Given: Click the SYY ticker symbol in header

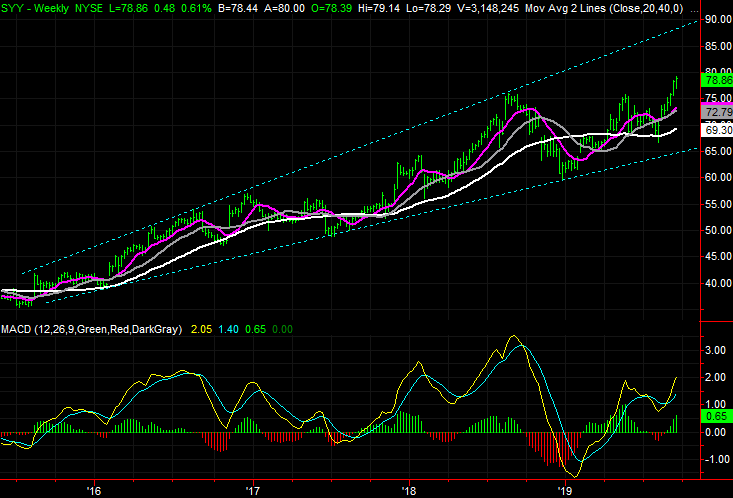Looking at the screenshot, I should (16, 7).
